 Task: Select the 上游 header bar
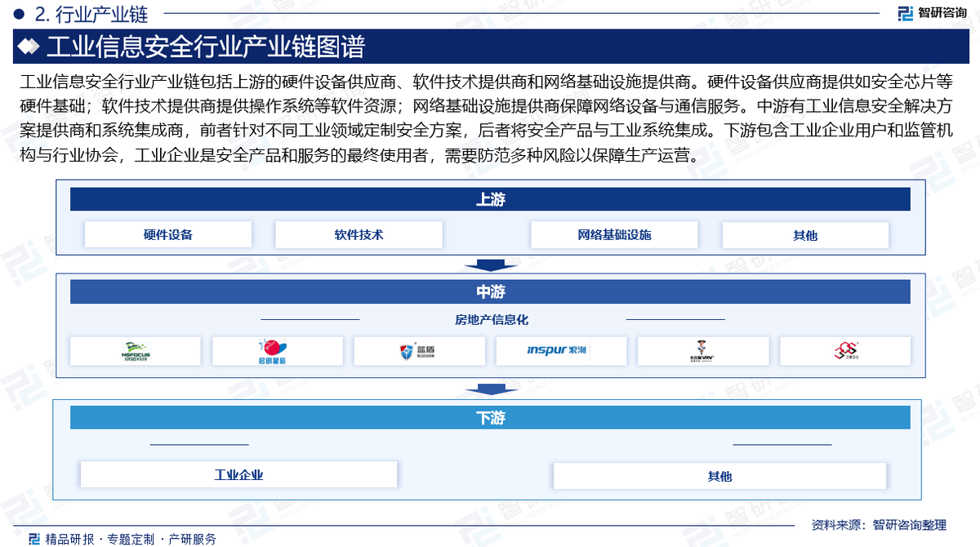(490, 199)
